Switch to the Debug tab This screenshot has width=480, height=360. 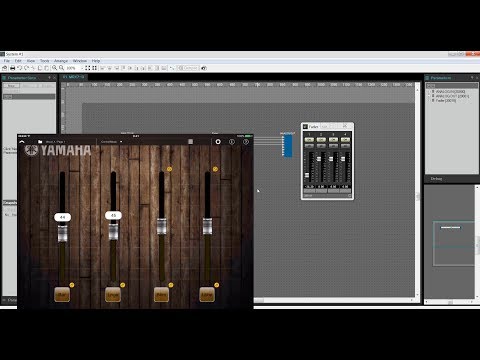pos(436,179)
